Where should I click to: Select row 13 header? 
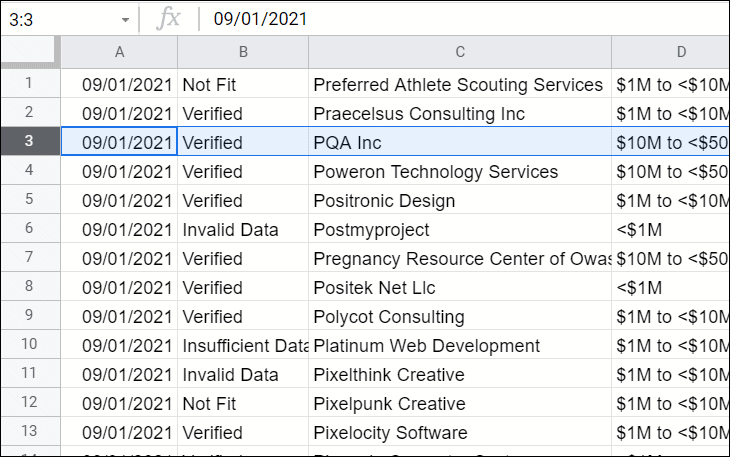click(31, 431)
